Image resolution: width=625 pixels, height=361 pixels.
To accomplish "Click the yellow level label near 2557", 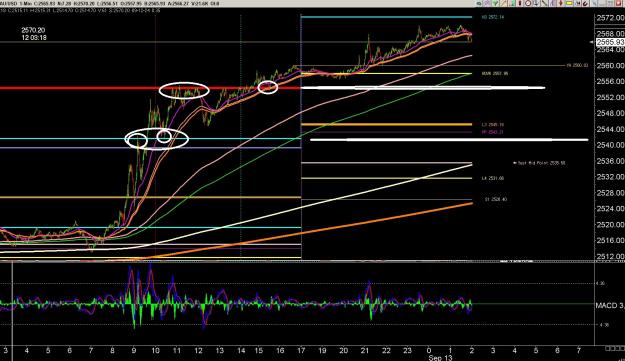I will click(x=495, y=73).
